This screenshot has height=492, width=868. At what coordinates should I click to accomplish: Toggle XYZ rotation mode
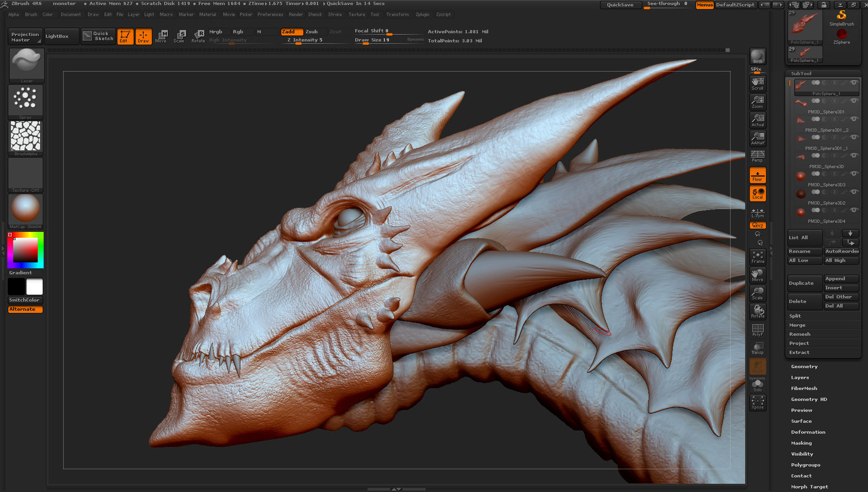pos(757,225)
